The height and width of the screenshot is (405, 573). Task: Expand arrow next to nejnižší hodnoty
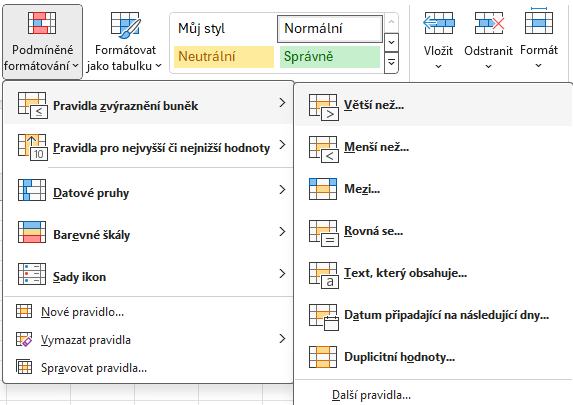tap(282, 145)
